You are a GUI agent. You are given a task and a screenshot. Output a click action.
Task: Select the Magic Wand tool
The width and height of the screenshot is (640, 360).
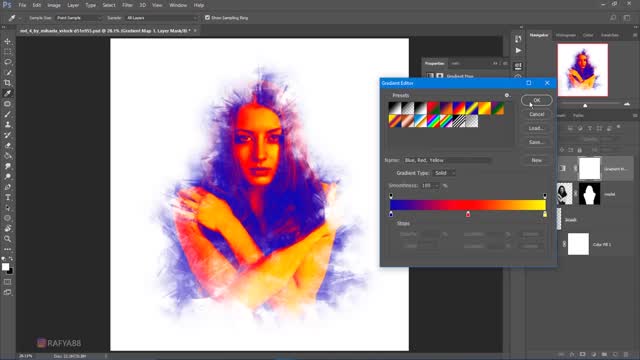pos(7,73)
